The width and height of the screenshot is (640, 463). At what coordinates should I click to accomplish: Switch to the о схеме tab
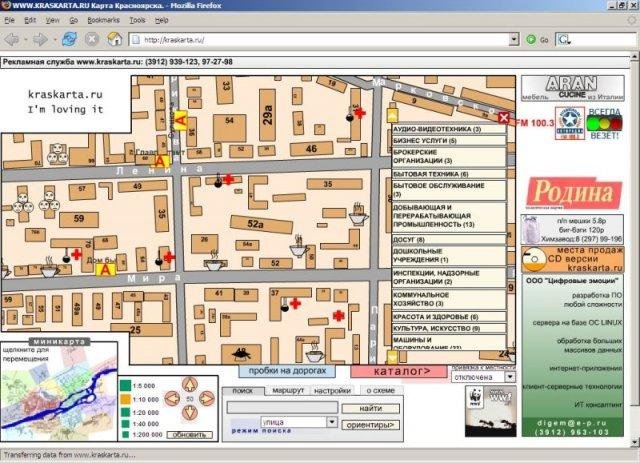point(380,391)
